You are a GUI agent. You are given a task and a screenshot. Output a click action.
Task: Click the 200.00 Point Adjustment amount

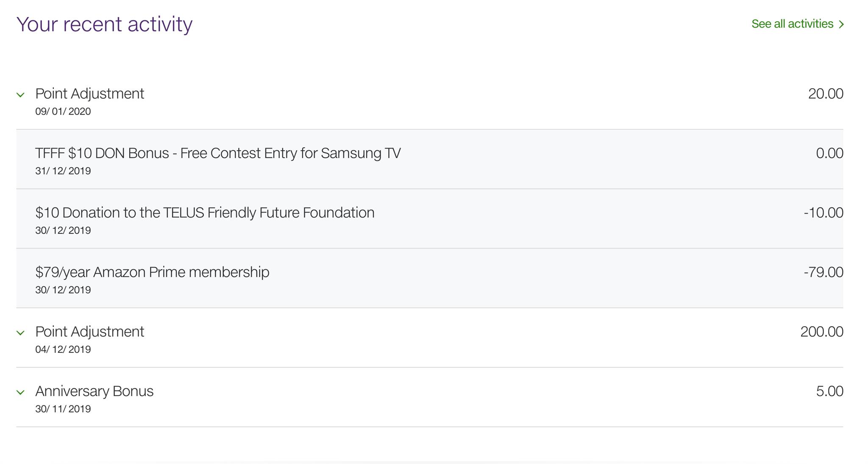pyautogui.click(x=821, y=333)
